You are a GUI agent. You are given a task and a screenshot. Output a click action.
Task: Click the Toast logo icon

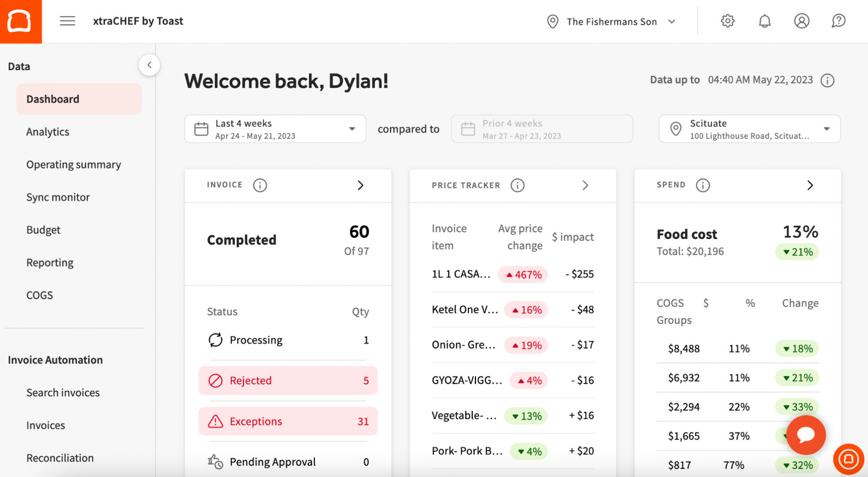(x=20, y=21)
